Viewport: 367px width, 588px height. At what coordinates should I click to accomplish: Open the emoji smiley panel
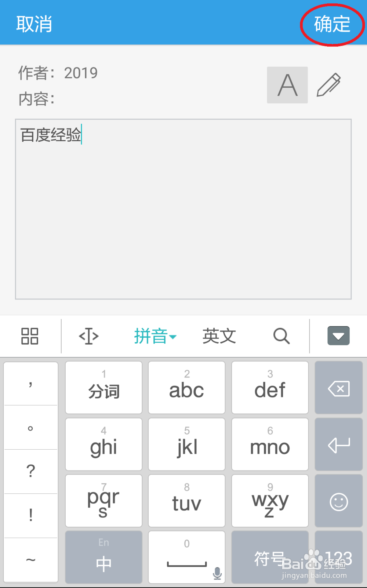coord(339,501)
